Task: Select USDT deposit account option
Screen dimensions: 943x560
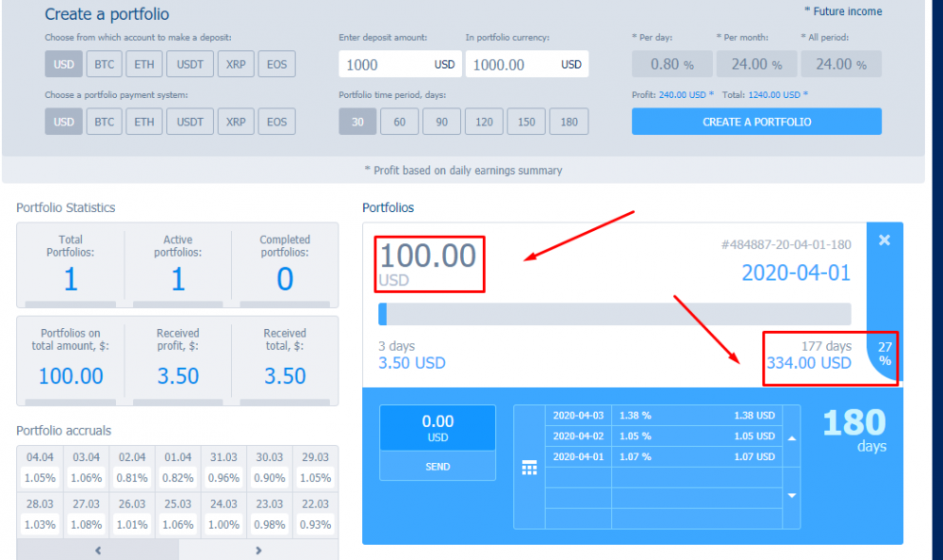Action: pos(190,64)
